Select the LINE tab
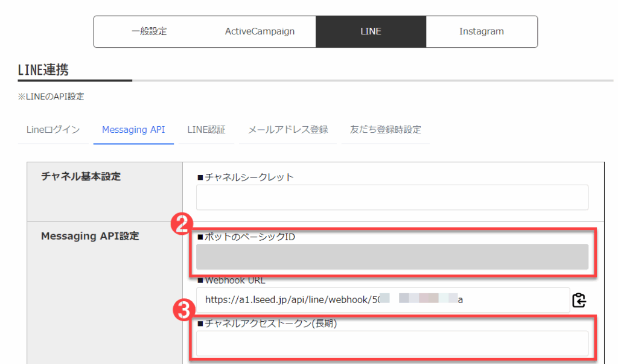Image resolution: width=618 pixels, height=364 pixels. point(371,31)
